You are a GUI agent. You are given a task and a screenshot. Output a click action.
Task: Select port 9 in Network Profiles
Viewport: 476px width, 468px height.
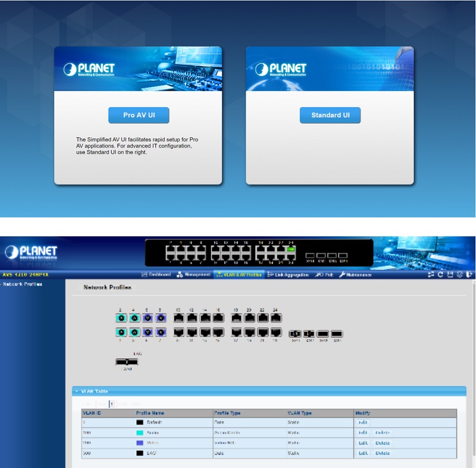click(x=179, y=332)
